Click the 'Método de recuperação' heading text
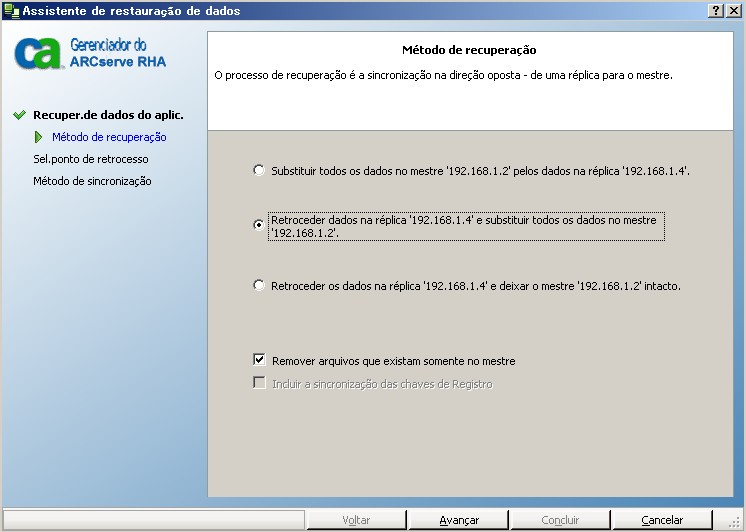The height and width of the screenshot is (532, 746). pos(469,50)
